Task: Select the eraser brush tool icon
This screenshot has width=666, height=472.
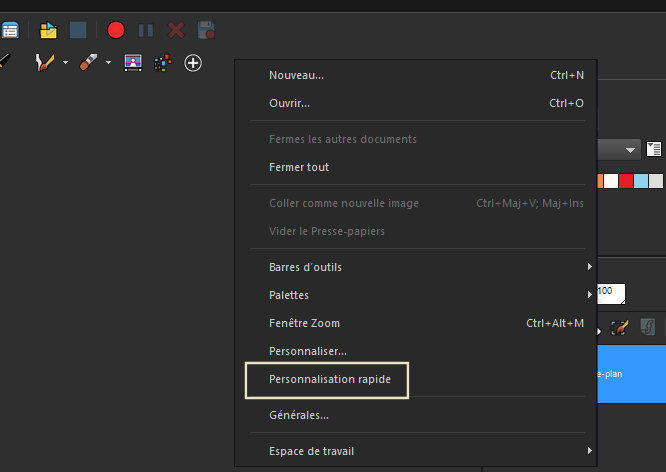Action: [88, 62]
